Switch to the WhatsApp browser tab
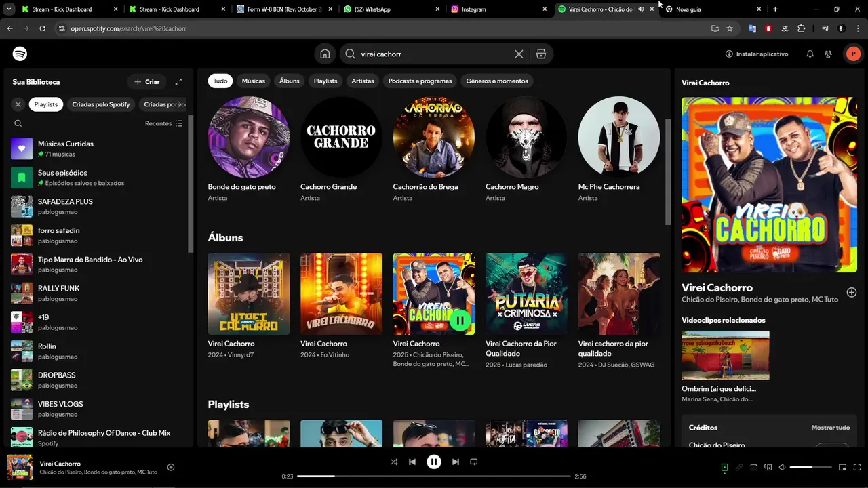Image resolution: width=868 pixels, height=488 pixels. click(x=391, y=9)
